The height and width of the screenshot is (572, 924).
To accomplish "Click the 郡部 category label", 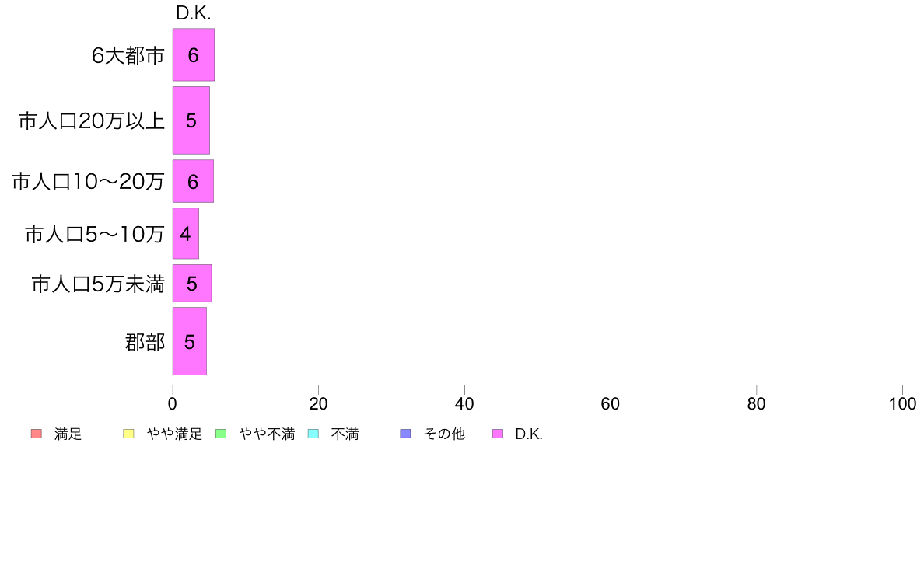I will [x=145, y=342].
